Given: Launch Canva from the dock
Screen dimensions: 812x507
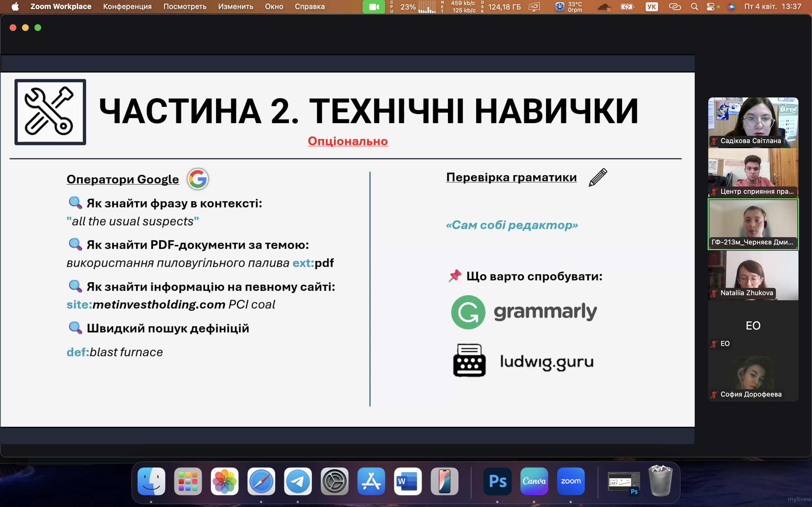Looking at the screenshot, I should point(534,482).
